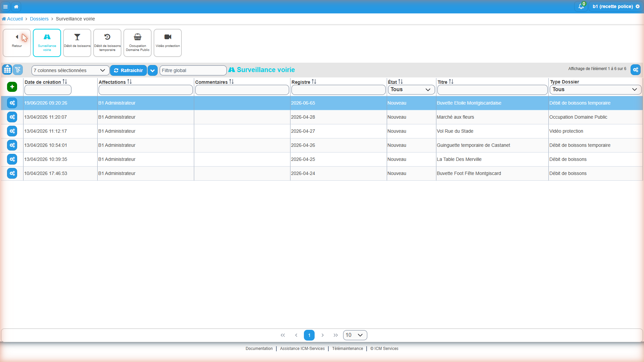Image resolution: width=644 pixels, height=362 pixels.
Task: Open the hamburger menu icon
Action: [x=5, y=6]
